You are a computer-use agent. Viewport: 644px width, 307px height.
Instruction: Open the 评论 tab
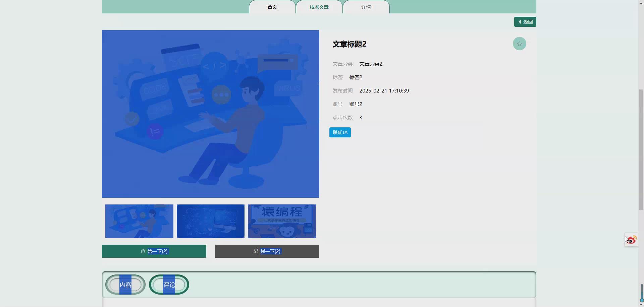click(169, 285)
